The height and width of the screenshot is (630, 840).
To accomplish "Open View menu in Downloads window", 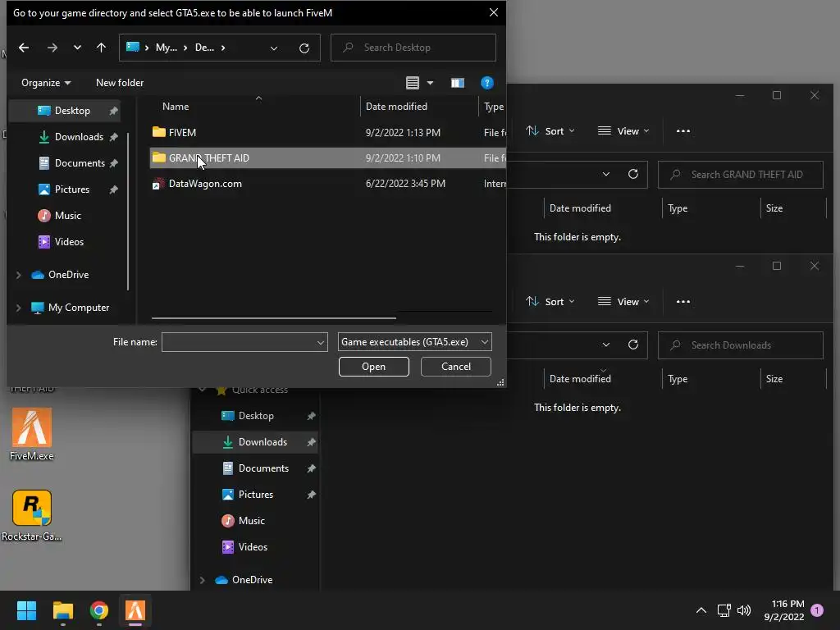I will coord(623,302).
